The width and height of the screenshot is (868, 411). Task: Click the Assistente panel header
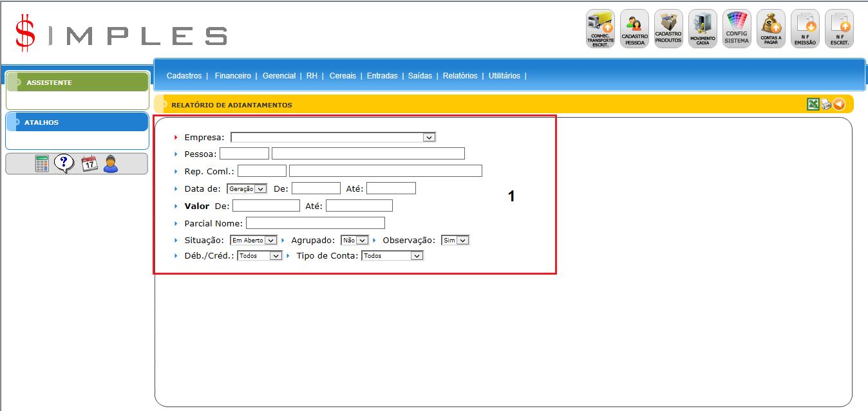click(x=77, y=82)
